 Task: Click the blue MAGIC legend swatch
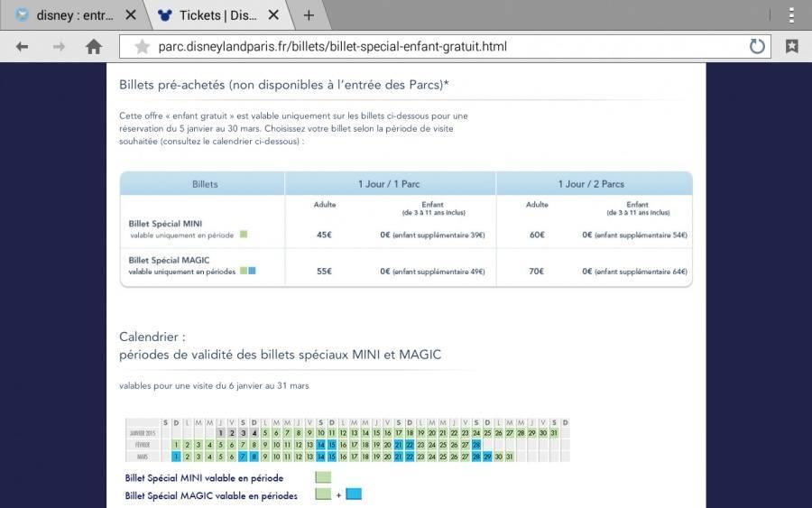(353, 494)
